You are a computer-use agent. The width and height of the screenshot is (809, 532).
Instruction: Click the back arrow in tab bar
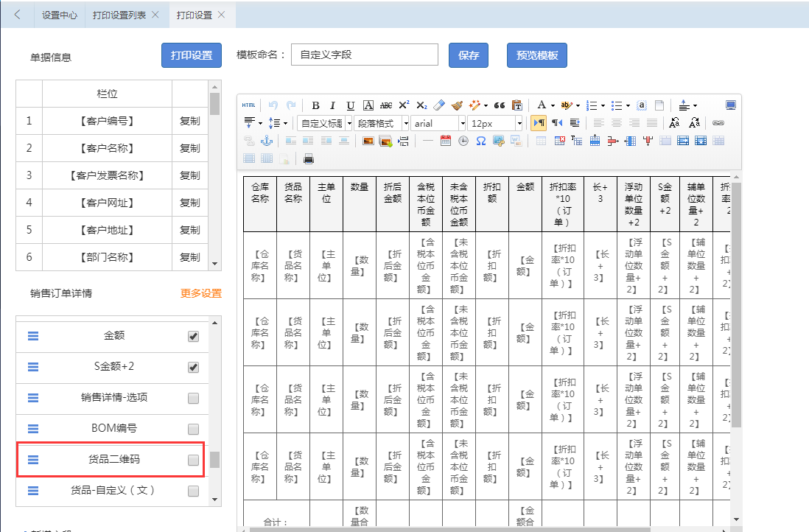click(x=17, y=15)
